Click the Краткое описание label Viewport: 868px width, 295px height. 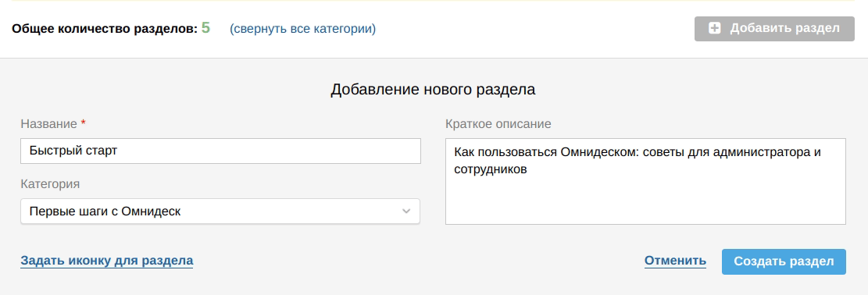click(x=498, y=124)
